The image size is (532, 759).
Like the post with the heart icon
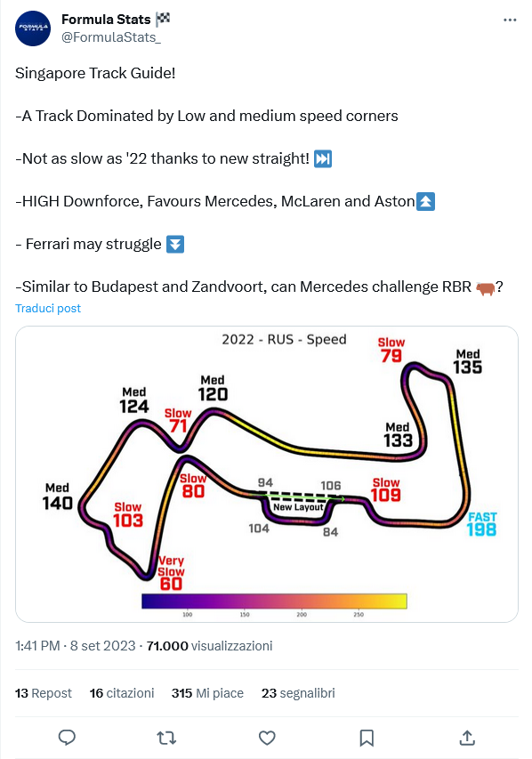tap(267, 738)
